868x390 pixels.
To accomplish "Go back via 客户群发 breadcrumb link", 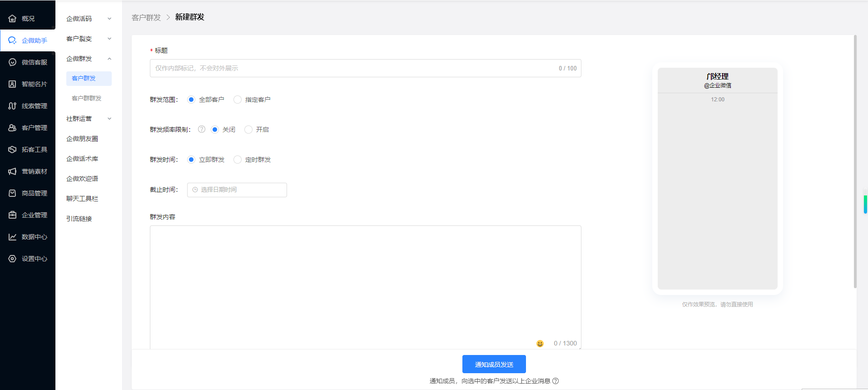I will [x=146, y=17].
